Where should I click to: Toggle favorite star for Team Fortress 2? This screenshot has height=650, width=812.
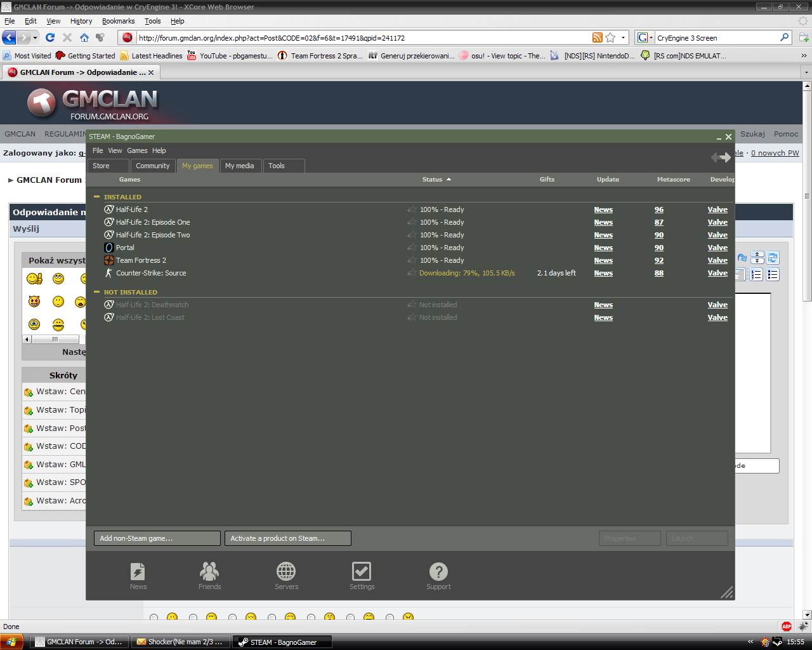tap(412, 260)
